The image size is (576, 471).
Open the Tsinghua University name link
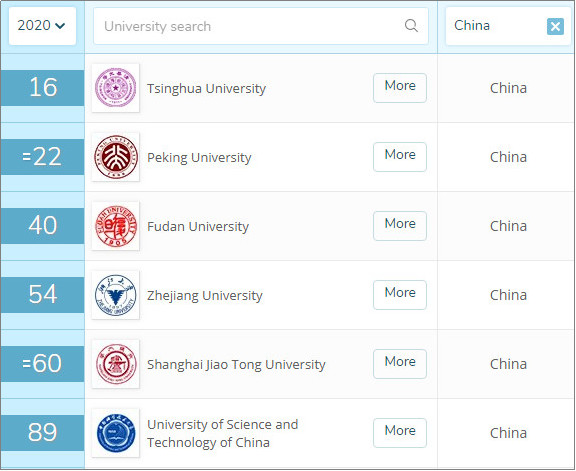(206, 89)
